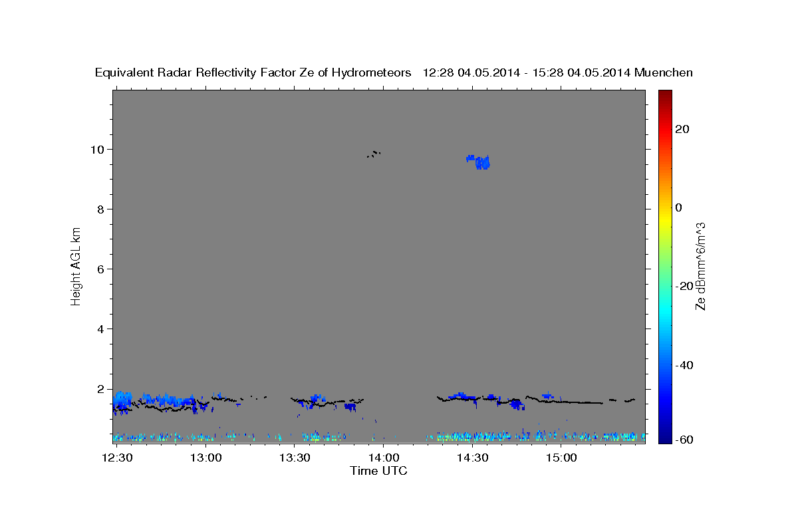This screenshot has height=532, width=798.
Task: Click the height tick label '8'
Action: [102, 209]
